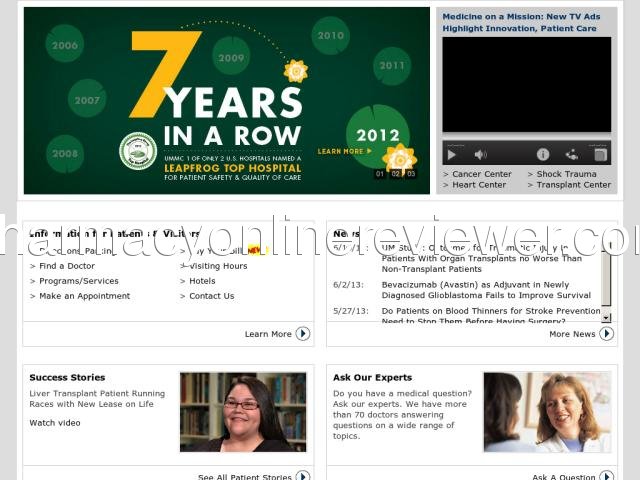Click the Ask A Question arrow icon
The height and width of the screenshot is (480, 640).
point(607,476)
